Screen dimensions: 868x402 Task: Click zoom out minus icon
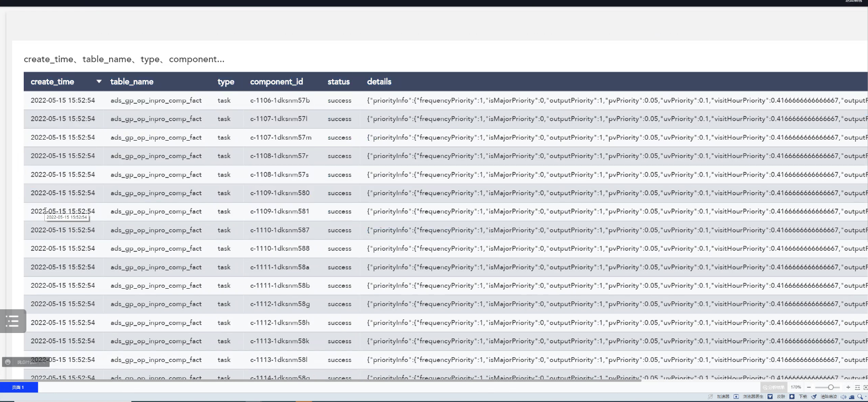click(x=809, y=387)
